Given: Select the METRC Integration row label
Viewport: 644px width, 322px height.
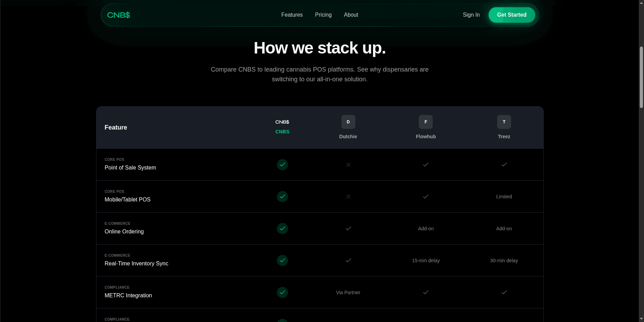Looking at the screenshot, I should [x=128, y=295].
